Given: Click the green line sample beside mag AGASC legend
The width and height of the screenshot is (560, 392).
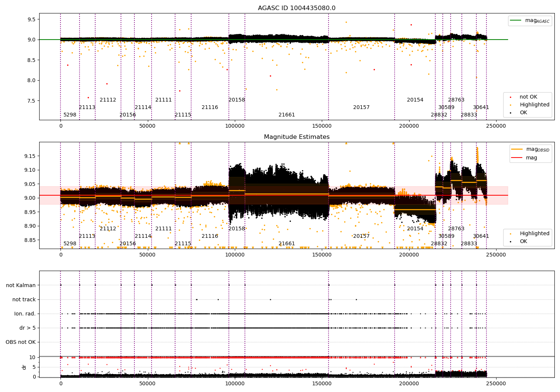Looking at the screenshot, I should tap(516, 21).
